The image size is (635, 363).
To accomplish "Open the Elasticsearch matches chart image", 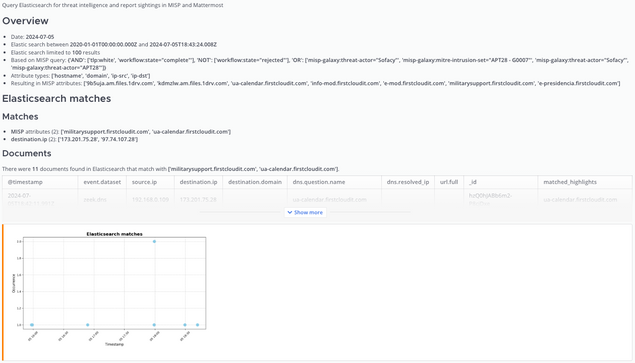I will (x=109, y=289).
